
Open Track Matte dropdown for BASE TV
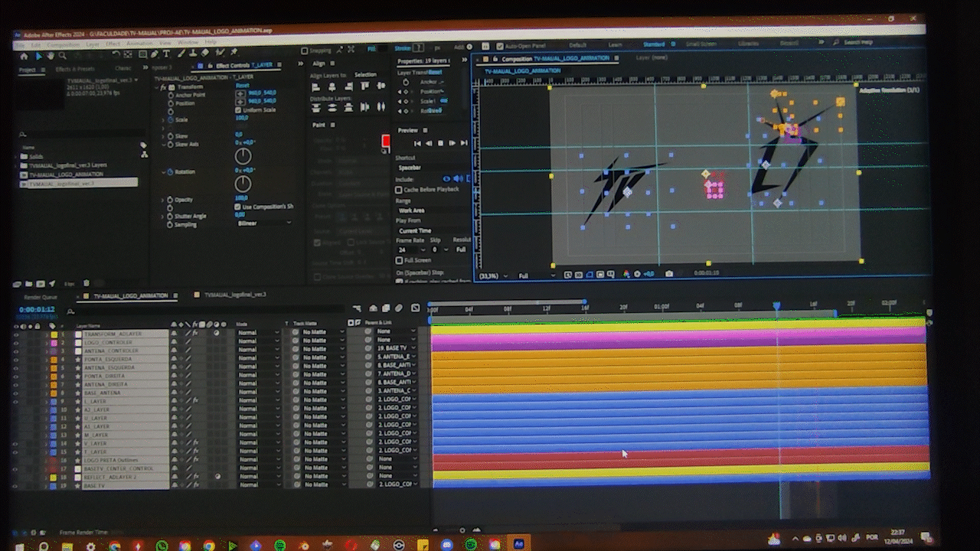point(325,484)
